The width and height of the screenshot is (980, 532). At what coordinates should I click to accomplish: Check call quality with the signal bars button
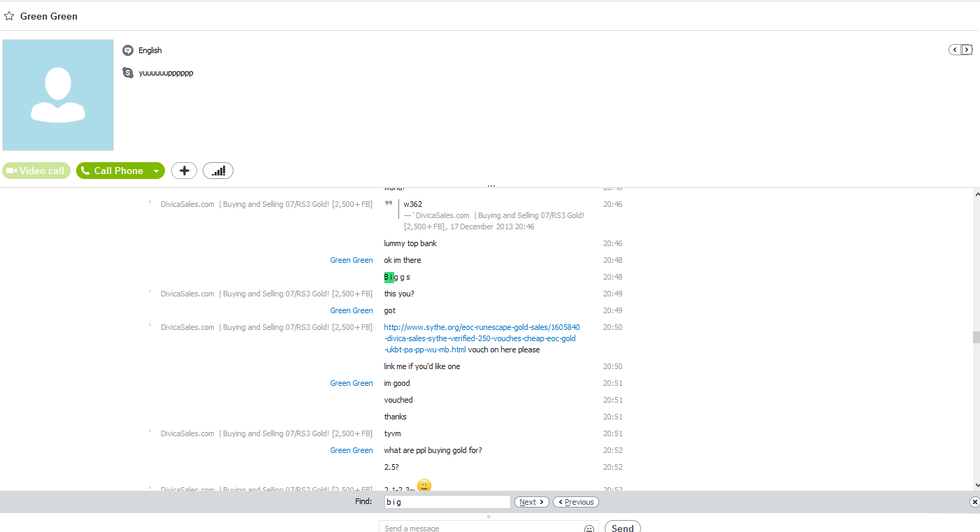pyautogui.click(x=218, y=171)
